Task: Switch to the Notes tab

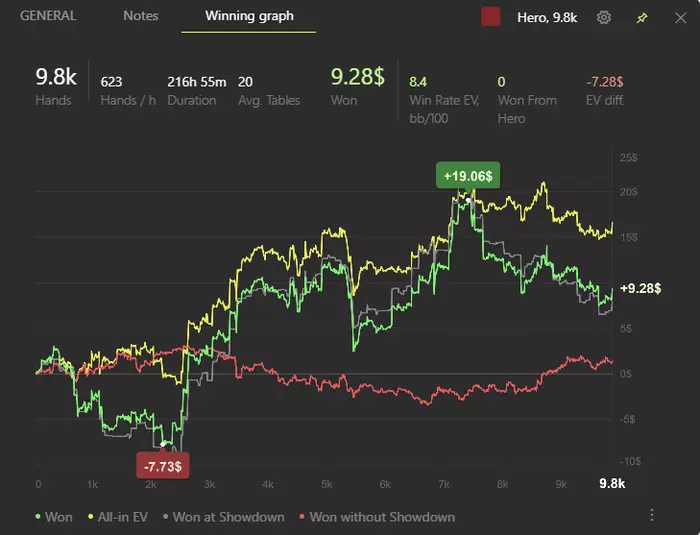Action: pyautogui.click(x=141, y=16)
